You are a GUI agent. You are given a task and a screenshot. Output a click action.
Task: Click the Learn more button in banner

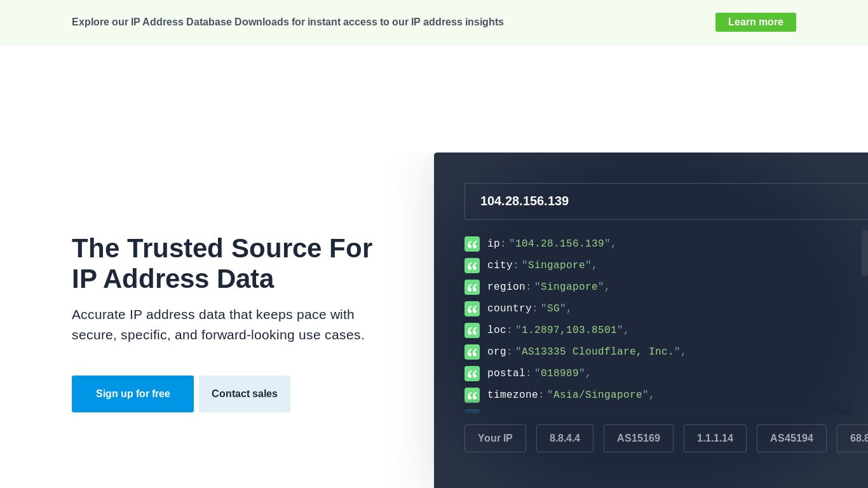point(756,22)
